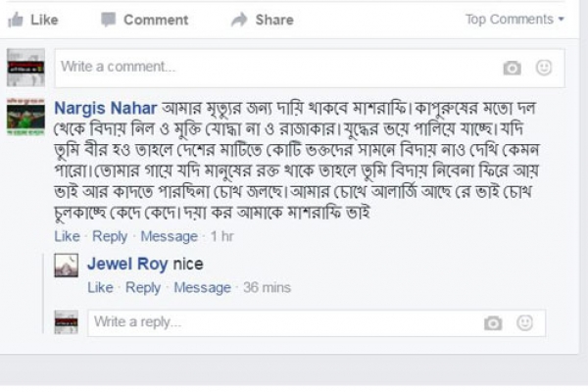Click the Like thumbs-up icon
This screenshot has height=392, width=588.
[15, 20]
